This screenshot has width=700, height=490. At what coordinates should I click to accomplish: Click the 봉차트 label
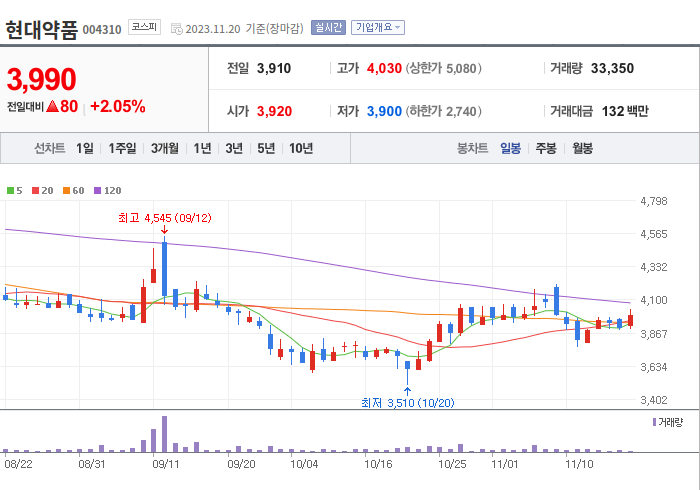(472, 148)
